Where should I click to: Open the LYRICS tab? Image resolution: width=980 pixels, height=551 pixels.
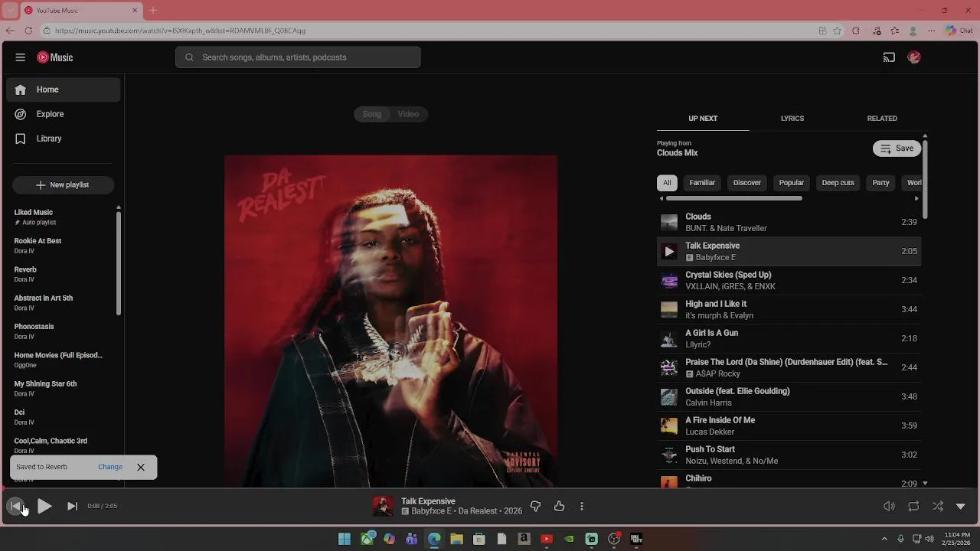(792, 119)
